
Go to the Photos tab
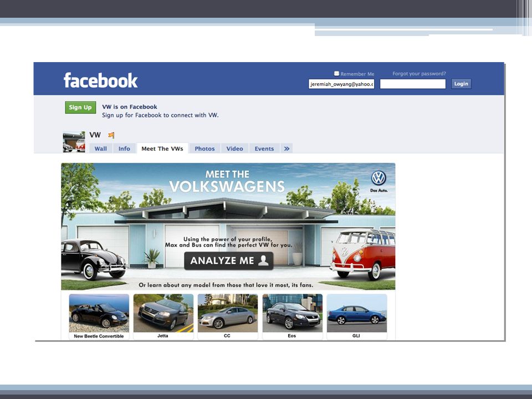(x=204, y=149)
